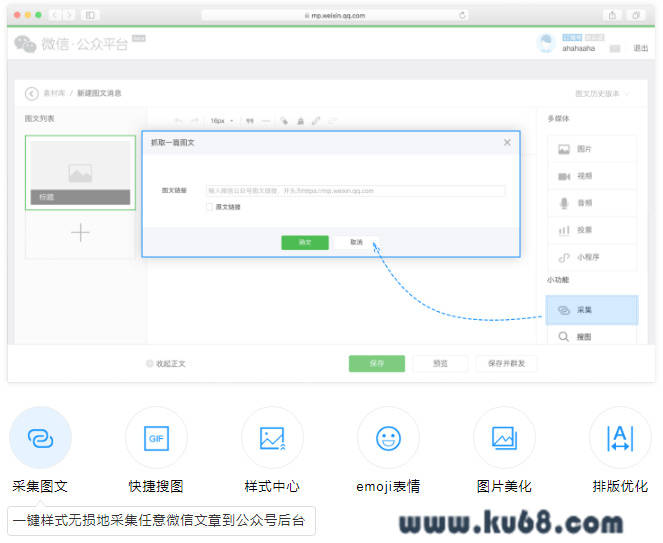Show all tabs in Safari
The image size is (663, 543).
(636, 15)
